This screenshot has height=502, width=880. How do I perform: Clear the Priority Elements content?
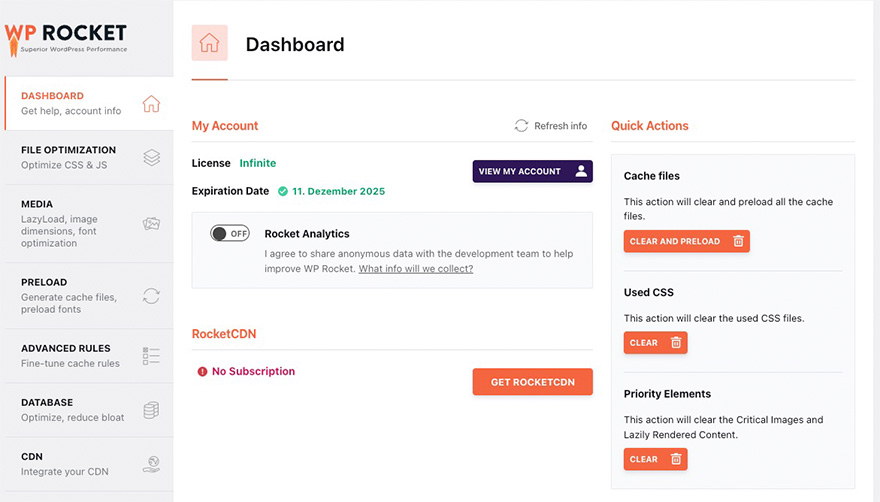[655, 459]
